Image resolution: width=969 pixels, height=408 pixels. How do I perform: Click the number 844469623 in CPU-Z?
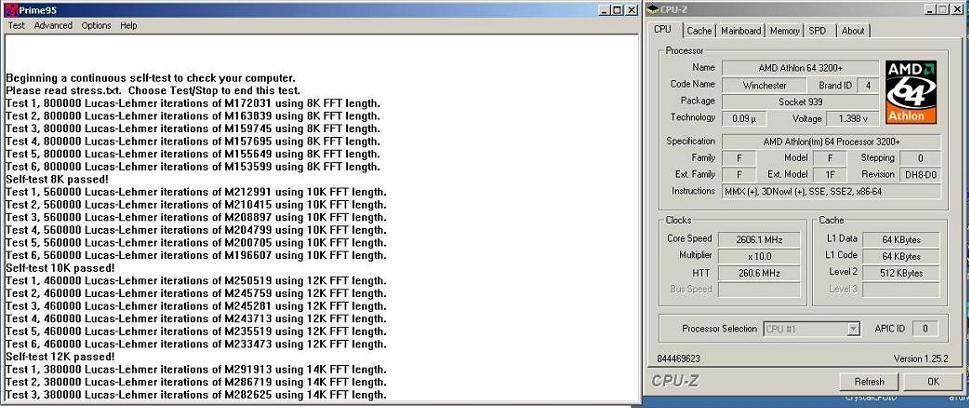point(679,359)
